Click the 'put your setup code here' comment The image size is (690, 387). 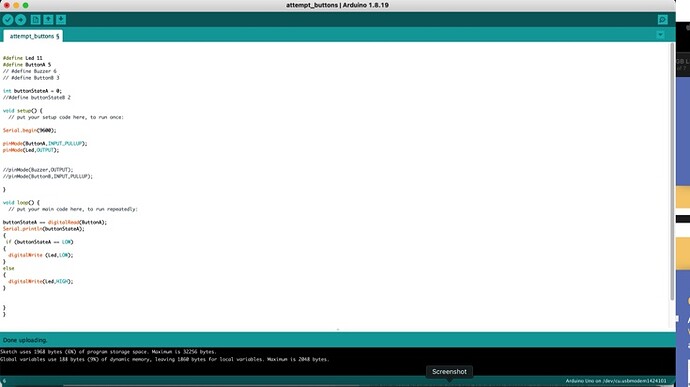(x=66, y=117)
